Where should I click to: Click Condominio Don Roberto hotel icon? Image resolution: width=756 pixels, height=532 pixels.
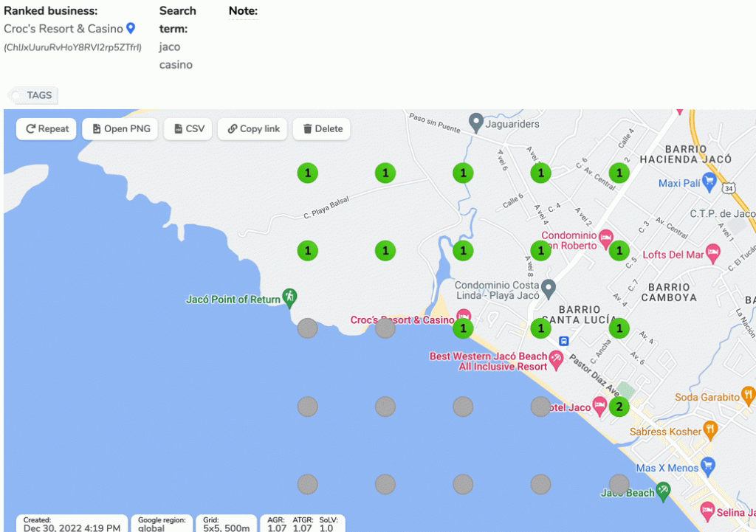(606, 238)
